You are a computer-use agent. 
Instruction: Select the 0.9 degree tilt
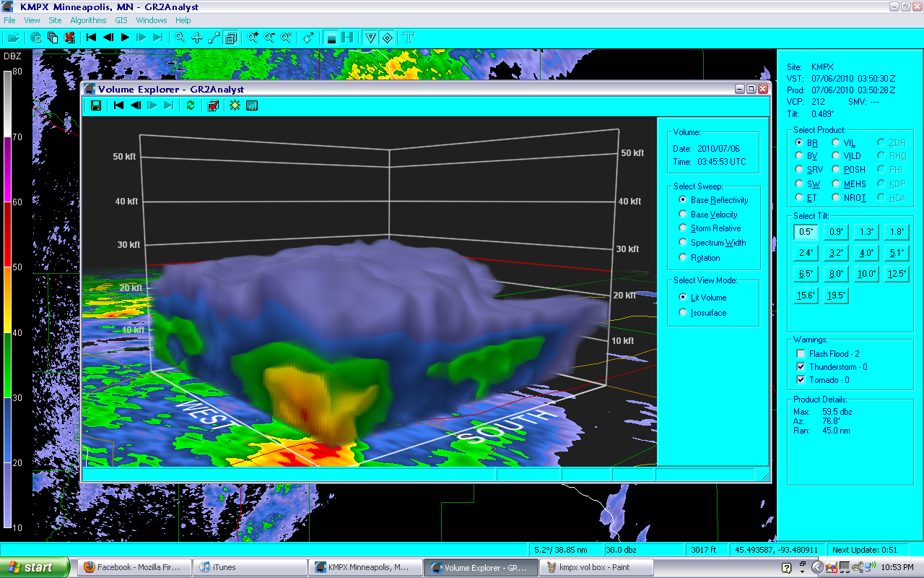835,231
